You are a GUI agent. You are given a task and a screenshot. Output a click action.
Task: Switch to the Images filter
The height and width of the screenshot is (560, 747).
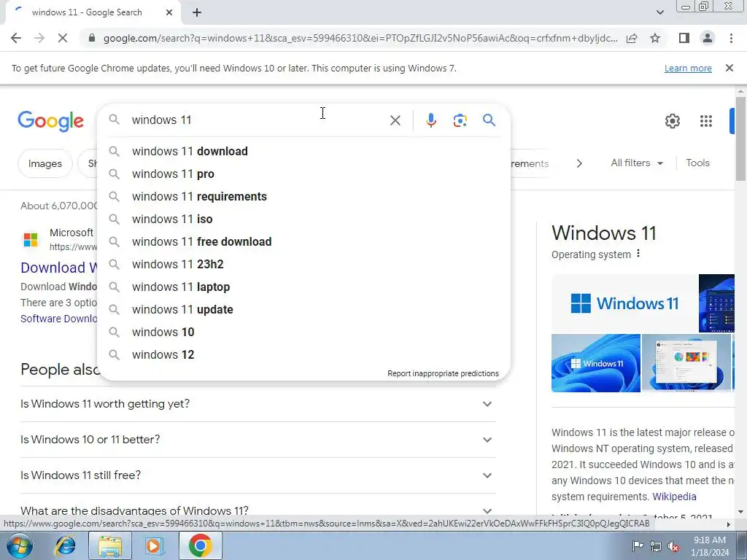tap(44, 163)
